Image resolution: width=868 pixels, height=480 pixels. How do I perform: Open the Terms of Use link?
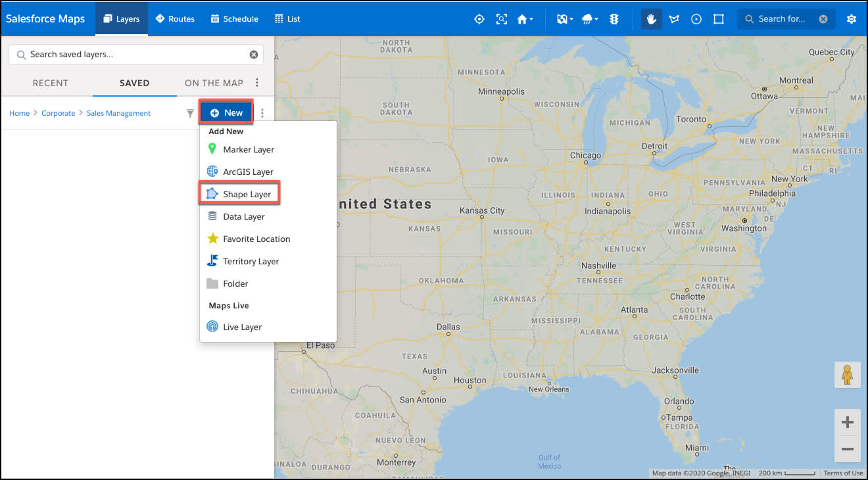click(843, 473)
